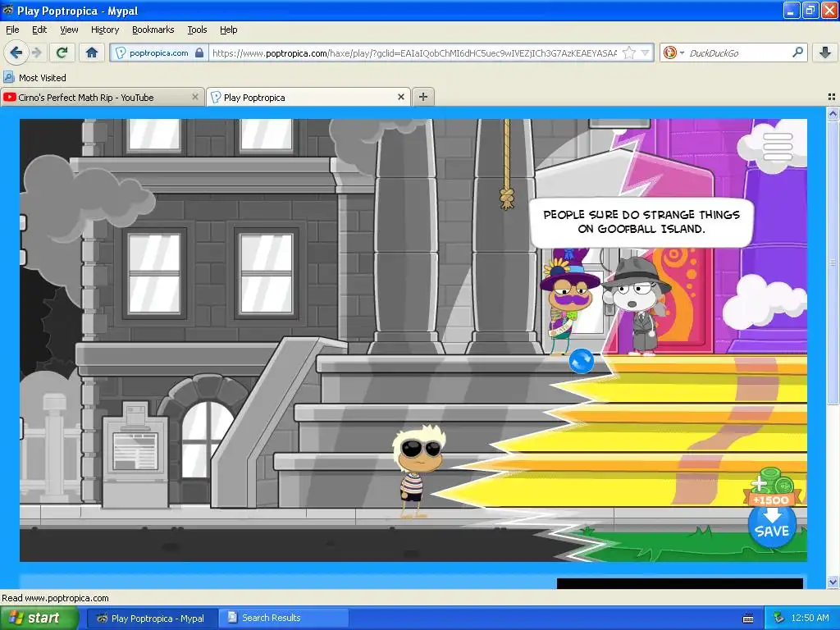Click the padlock site security icon
This screenshot has width=840, height=630.
point(199,52)
